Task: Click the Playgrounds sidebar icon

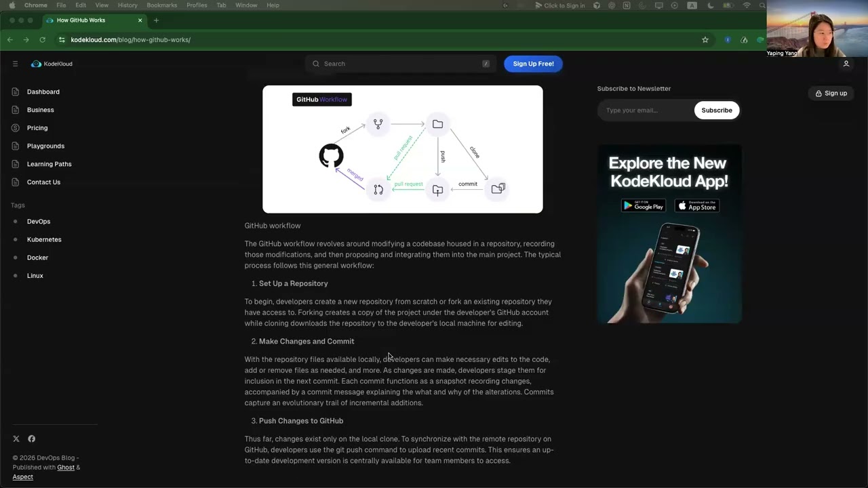Action: click(x=16, y=146)
